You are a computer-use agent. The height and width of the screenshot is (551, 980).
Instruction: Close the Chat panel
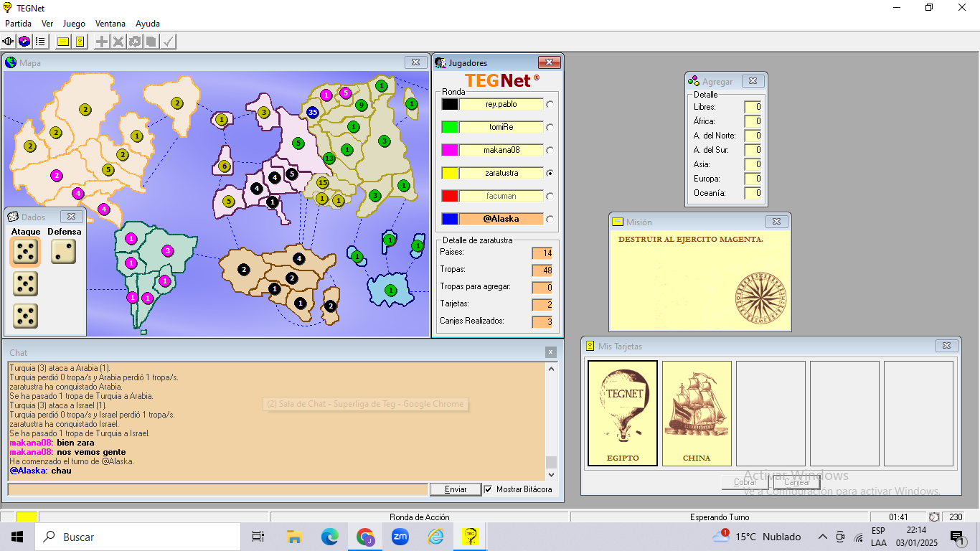tap(551, 352)
